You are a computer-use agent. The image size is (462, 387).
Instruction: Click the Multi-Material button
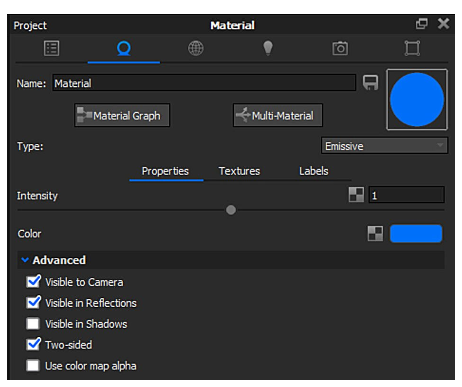click(x=278, y=115)
